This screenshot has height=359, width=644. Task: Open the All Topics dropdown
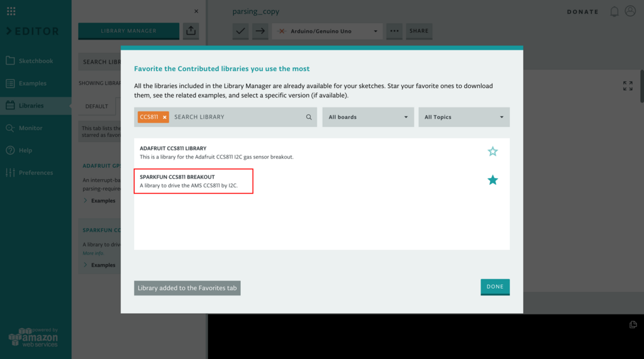tap(464, 117)
